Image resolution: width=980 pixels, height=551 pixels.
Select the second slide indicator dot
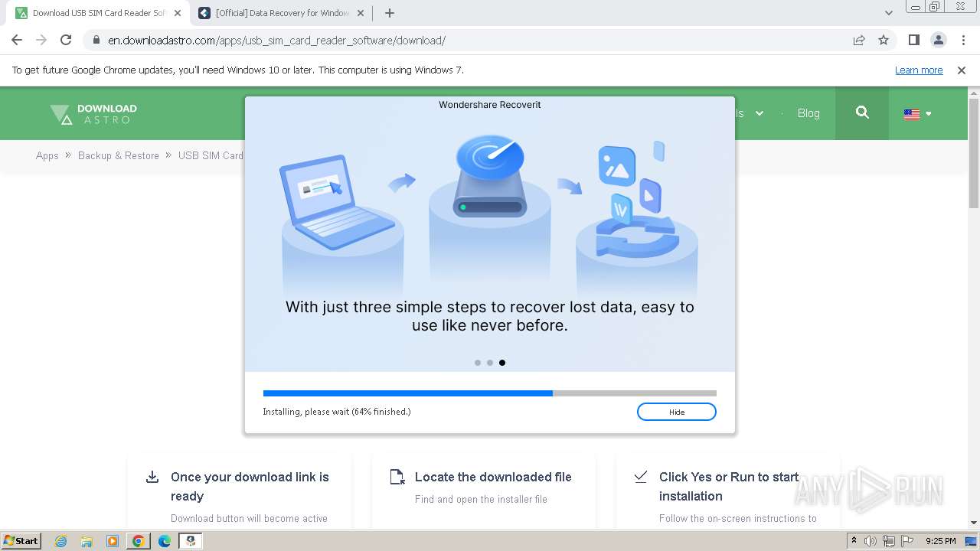tap(490, 363)
